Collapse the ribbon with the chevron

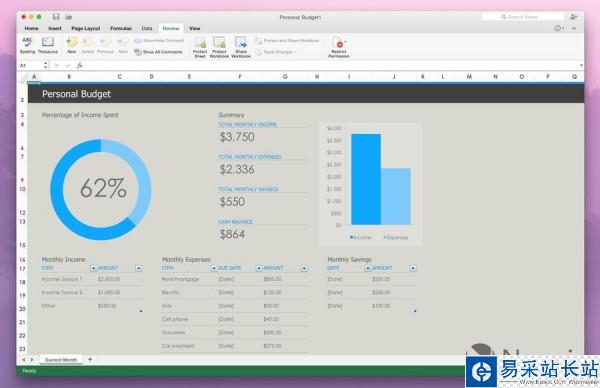click(x=574, y=28)
